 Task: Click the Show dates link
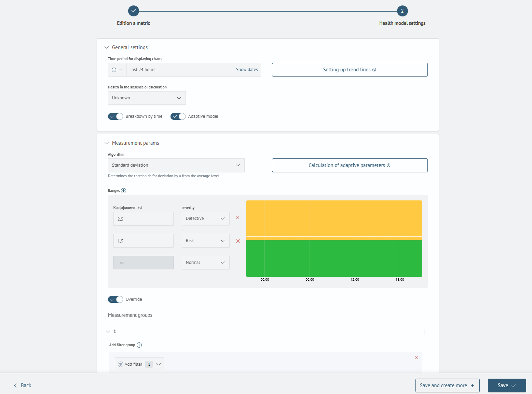[247, 70]
